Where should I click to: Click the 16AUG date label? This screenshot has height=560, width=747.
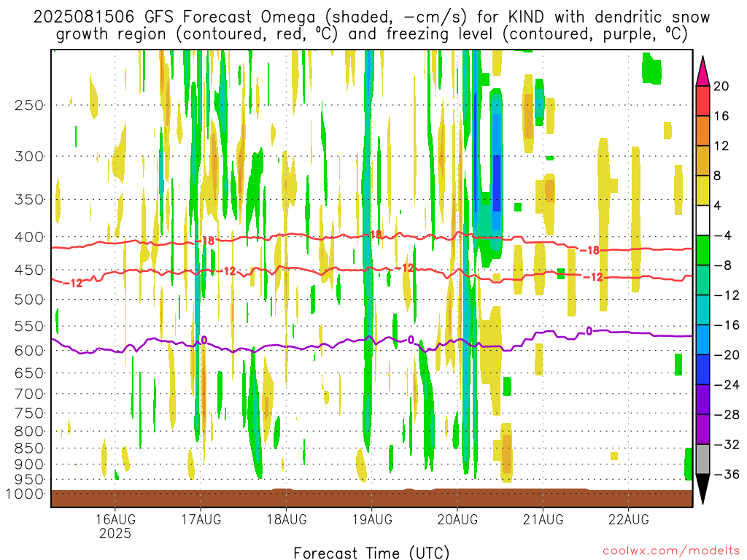(115, 519)
